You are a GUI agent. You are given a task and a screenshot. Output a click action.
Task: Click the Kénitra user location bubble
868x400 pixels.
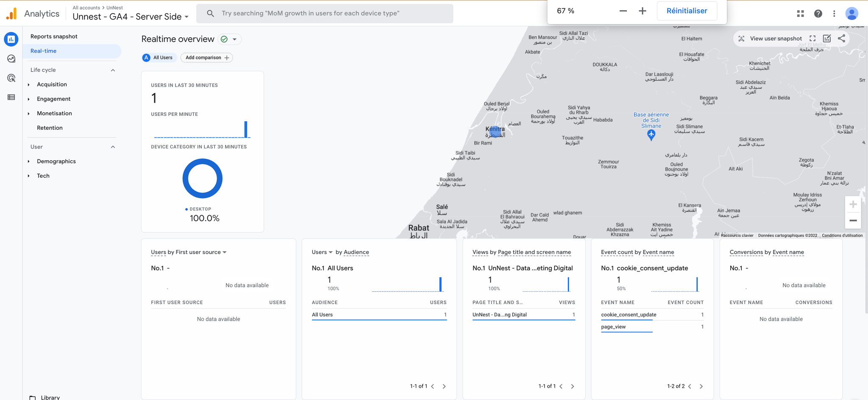(495, 133)
